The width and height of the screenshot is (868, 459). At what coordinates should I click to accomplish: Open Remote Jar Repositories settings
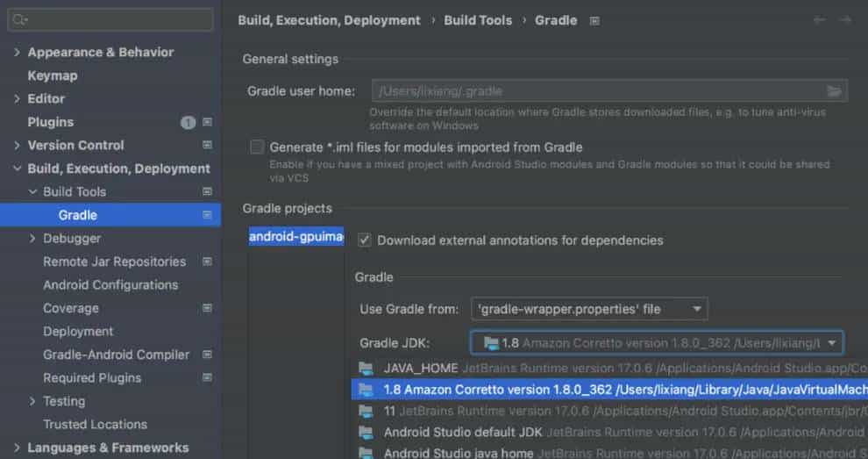pos(115,262)
